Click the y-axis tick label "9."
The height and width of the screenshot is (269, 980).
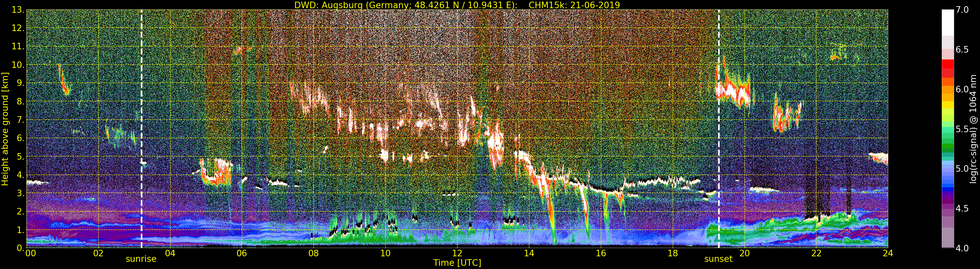pyautogui.click(x=20, y=83)
